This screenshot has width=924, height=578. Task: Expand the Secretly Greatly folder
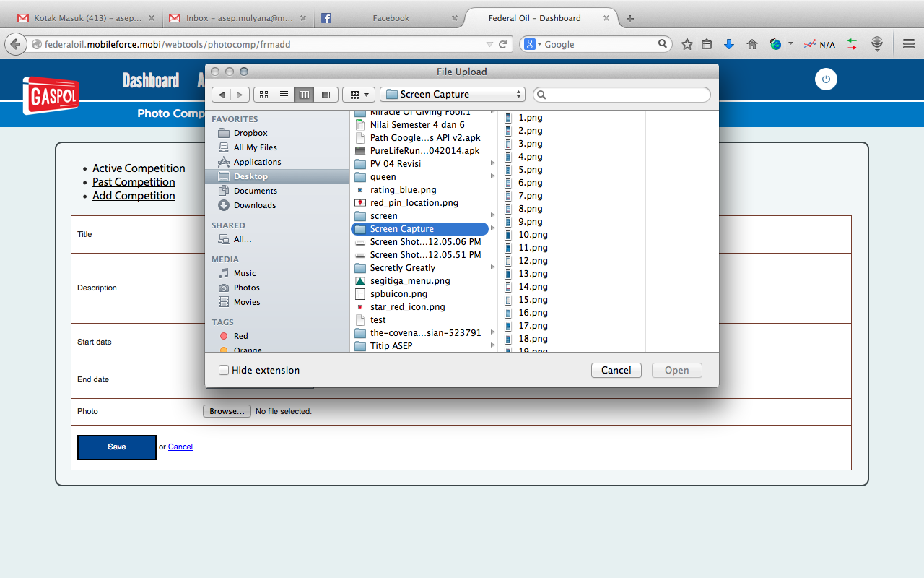coord(493,267)
